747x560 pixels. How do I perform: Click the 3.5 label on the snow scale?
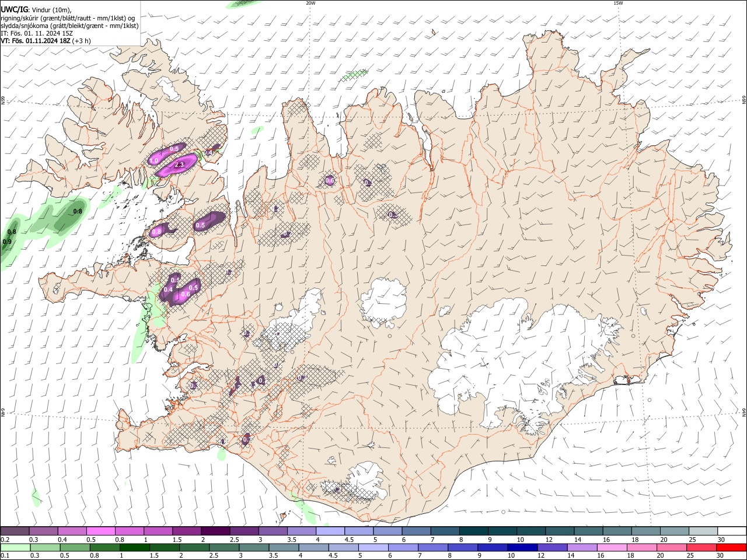click(292, 540)
